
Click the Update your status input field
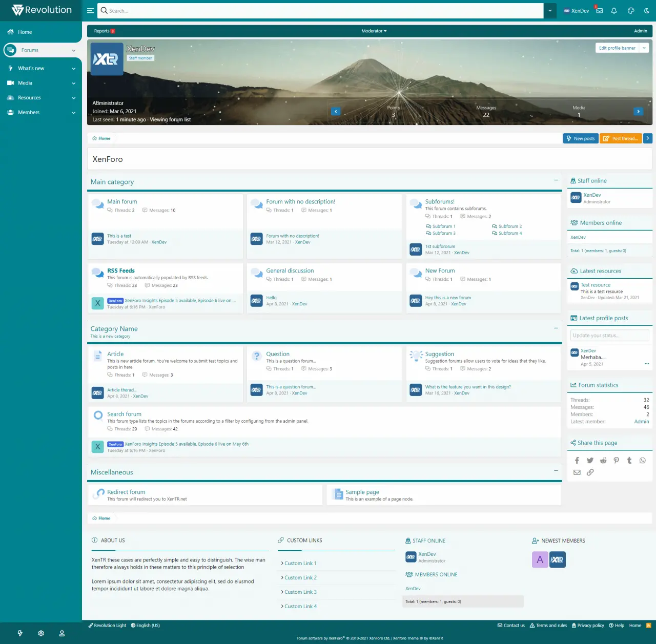coord(609,336)
